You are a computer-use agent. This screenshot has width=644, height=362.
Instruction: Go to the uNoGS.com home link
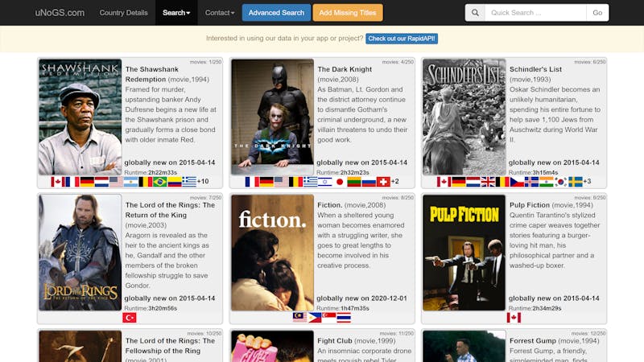[60, 13]
